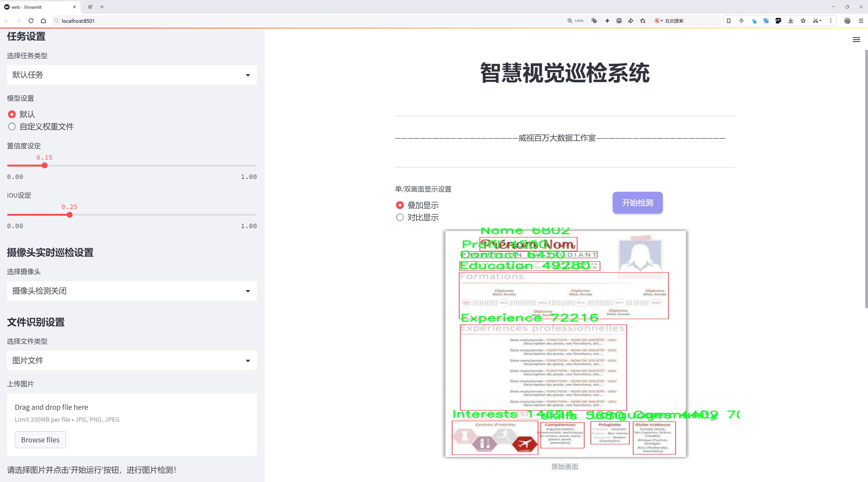Click the colorful AI assistant star icon

(x=741, y=21)
